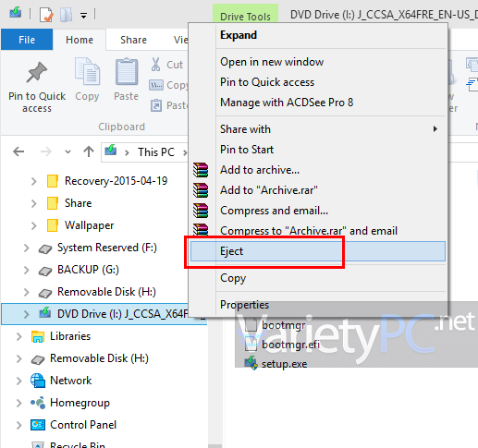The image size is (478, 448).
Task: Click the Properties quick access toolbar icon
Action: 46,15
